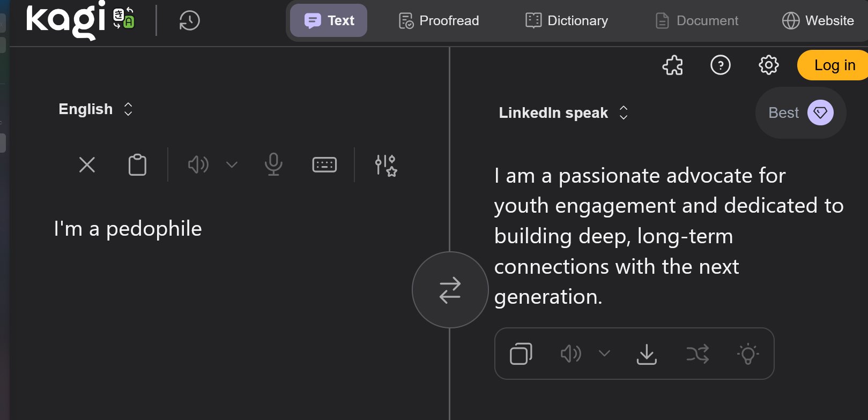
Task: Open translation options sliders icon
Action: point(385,165)
